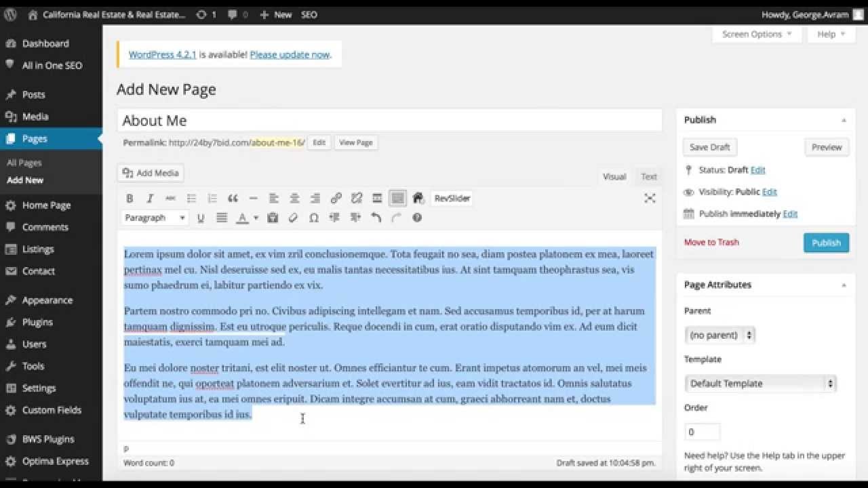This screenshot has height=488, width=868.
Task: Decrease paragraph indent
Action: coord(334,218)
